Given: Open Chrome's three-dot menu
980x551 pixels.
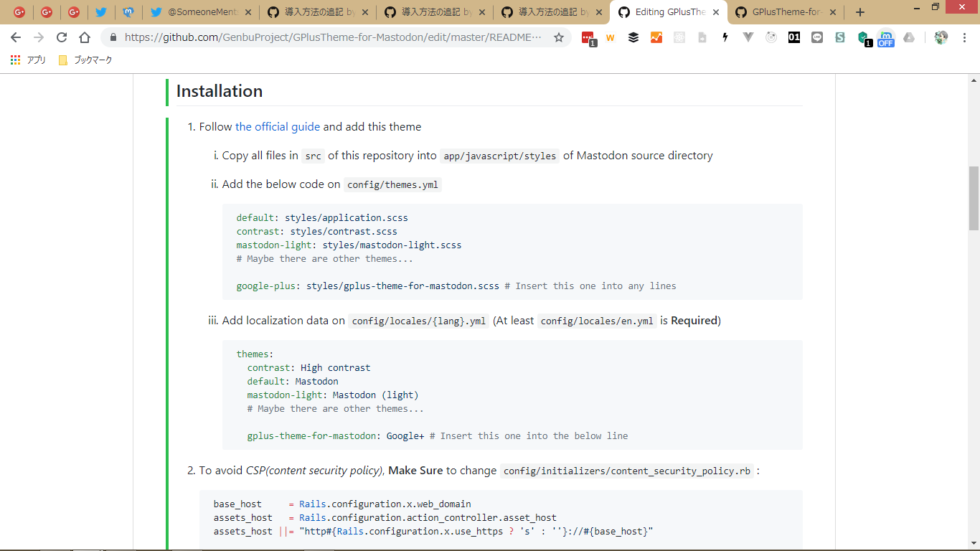Looking at the screenshot, I should [x=964, y=37].
